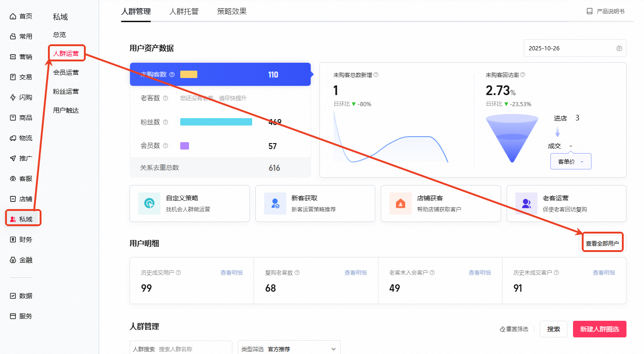Select the 交易 sidebar icon

(13, 77)
